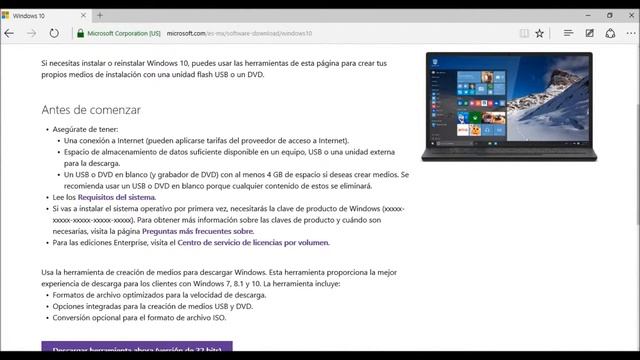The width and height of the screenshot is (640, 360).
Task: Open the More actions ellipsis menu
Action: (631, 33)
